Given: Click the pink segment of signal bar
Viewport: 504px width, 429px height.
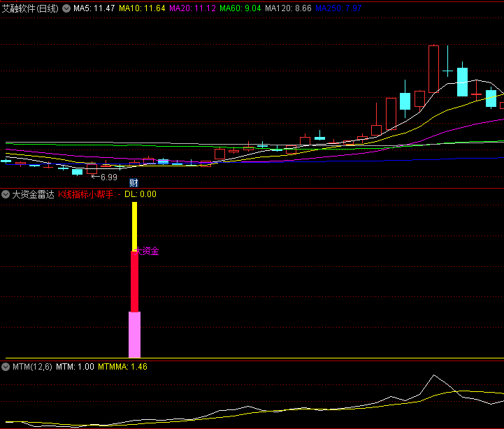Looking at the screenshot, I should tap(134, 335).
